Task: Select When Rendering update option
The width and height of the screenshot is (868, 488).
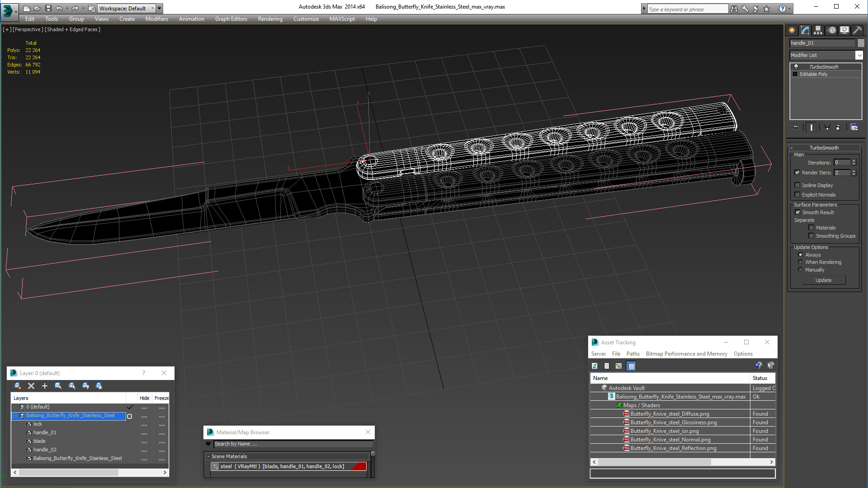Action: tap(800, 262)
